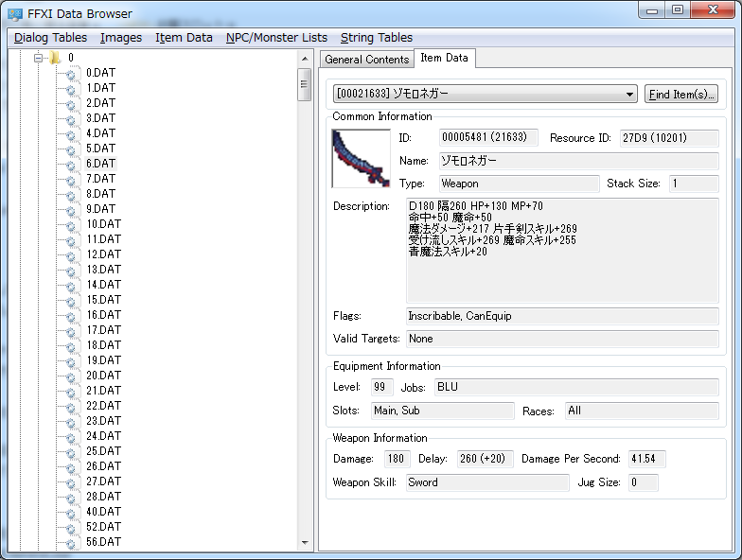Screen dimensions: 742x560
Task: Click the file icon next to 1.DAT
Action: tap(71, 89)
